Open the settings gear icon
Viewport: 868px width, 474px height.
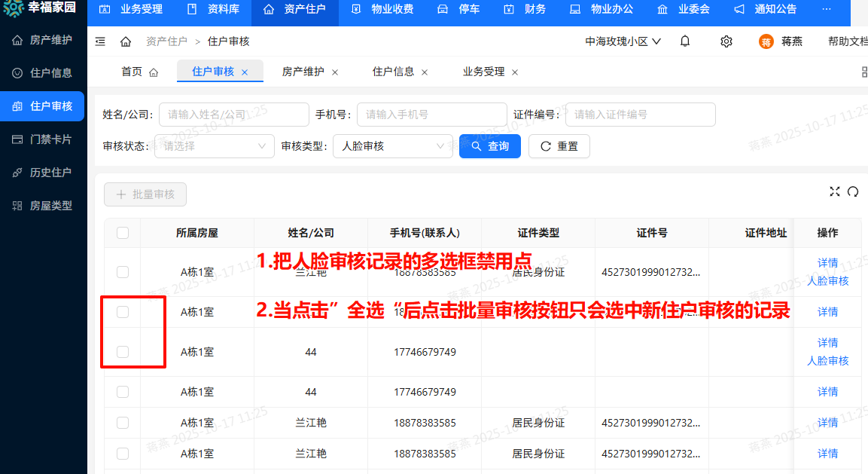pyautogui.click(x=726, y=41)
